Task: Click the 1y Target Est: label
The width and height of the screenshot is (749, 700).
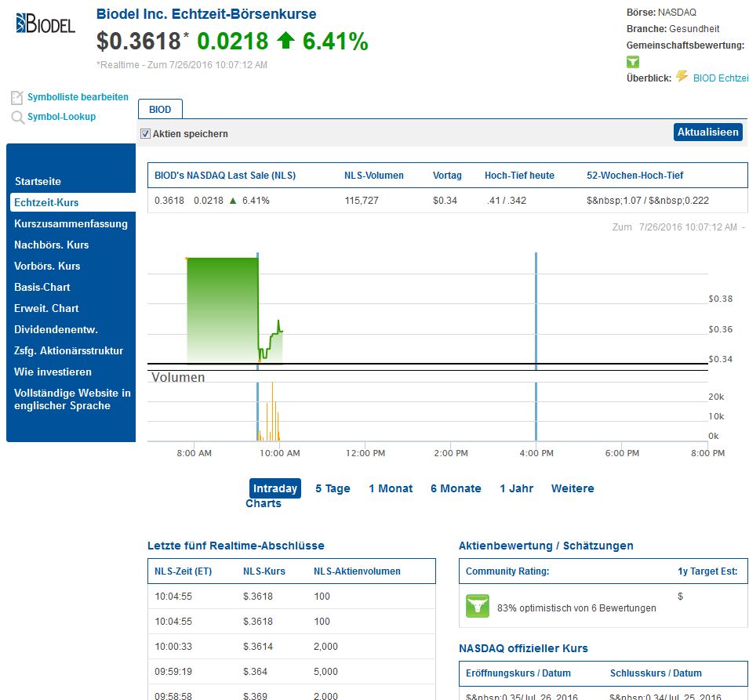Action: 707,571
